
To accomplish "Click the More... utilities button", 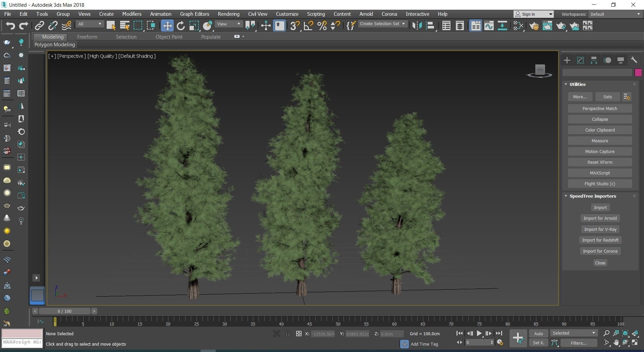I will click(580, 97).
